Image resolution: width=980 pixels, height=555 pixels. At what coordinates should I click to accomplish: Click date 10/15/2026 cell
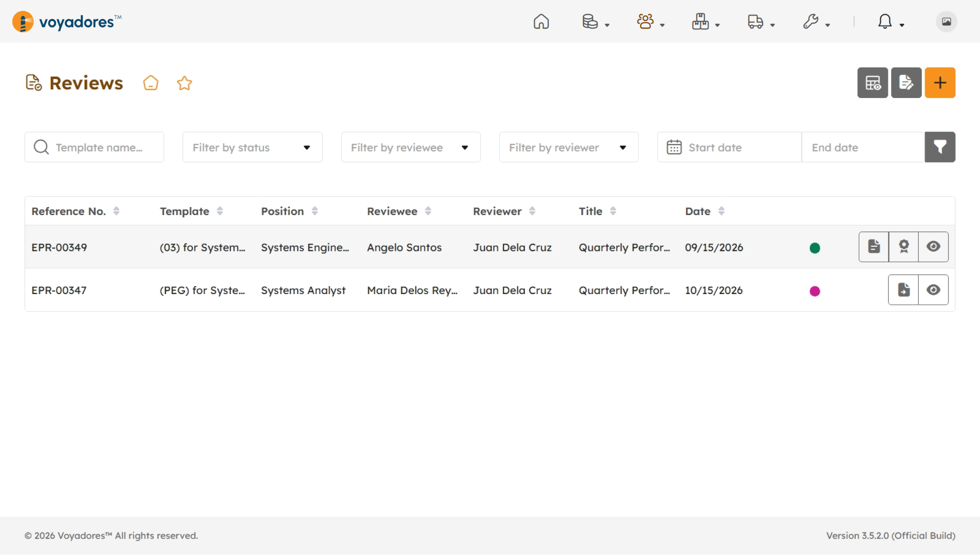pyautogui.click(x=714, y=290)
